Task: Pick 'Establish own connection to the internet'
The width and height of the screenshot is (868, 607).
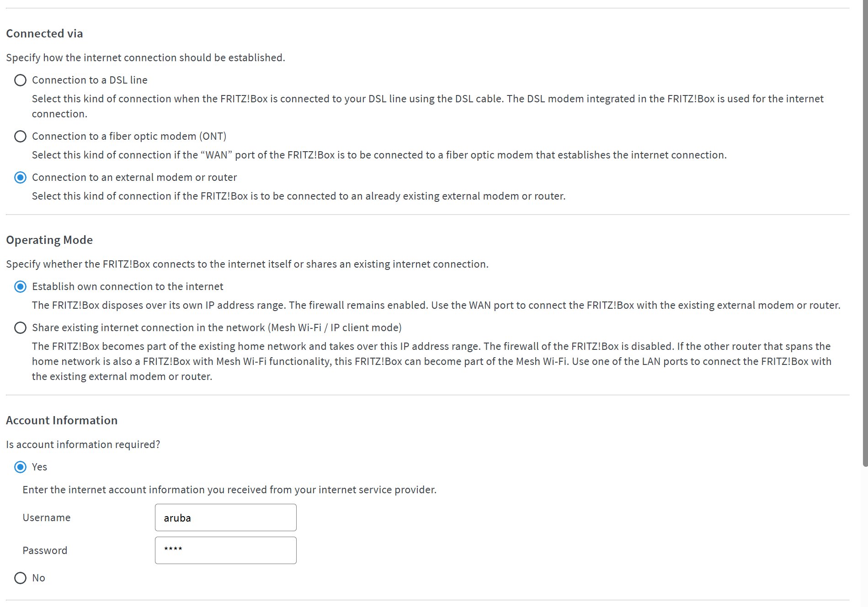Action: (x=20, y=287)
